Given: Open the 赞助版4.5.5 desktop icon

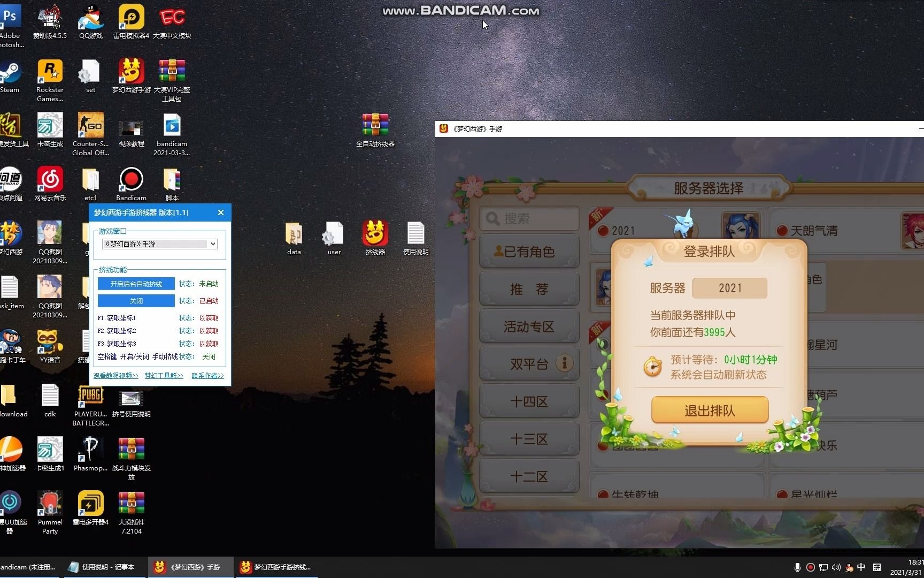Looking at the screenshot, I should tap(50, 21).
